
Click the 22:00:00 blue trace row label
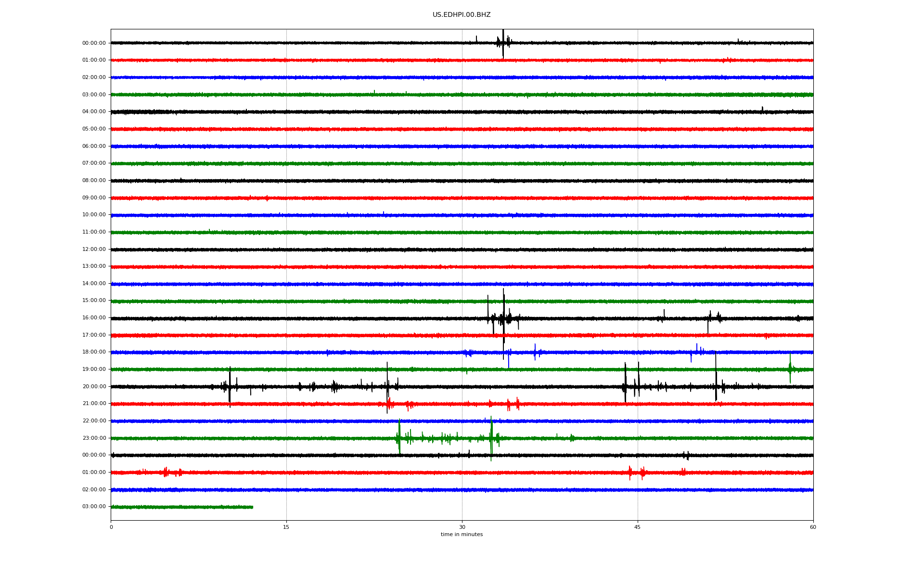[94, 421]
